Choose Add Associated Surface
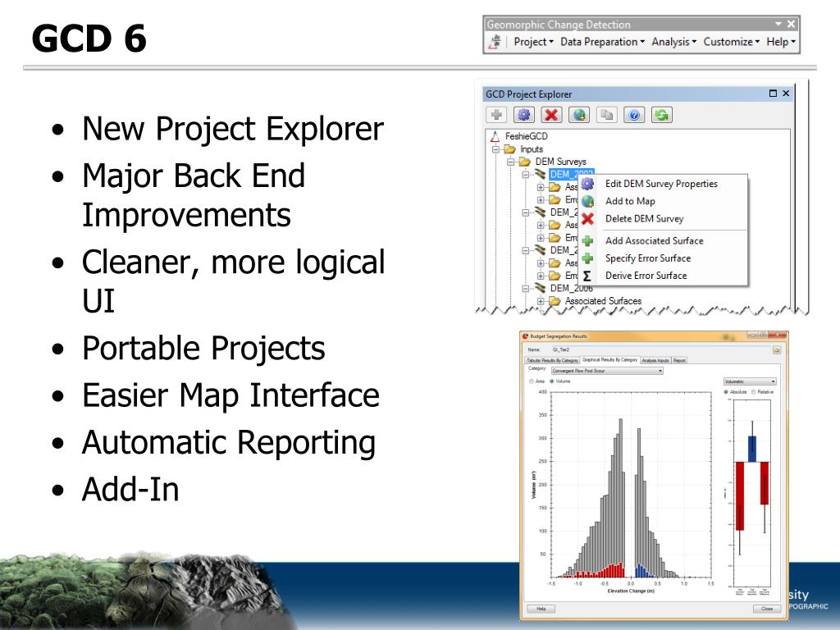 tap(663, 241)
